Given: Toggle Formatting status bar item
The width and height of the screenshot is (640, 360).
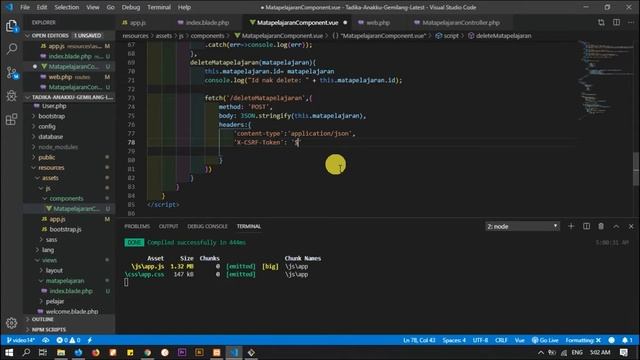Looking at the screenshot, I should coord(583,340).
